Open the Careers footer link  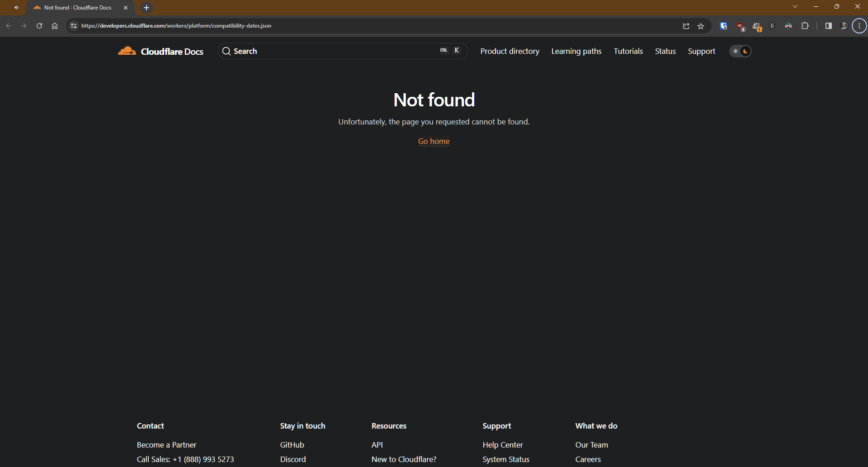tap(588, 459)
